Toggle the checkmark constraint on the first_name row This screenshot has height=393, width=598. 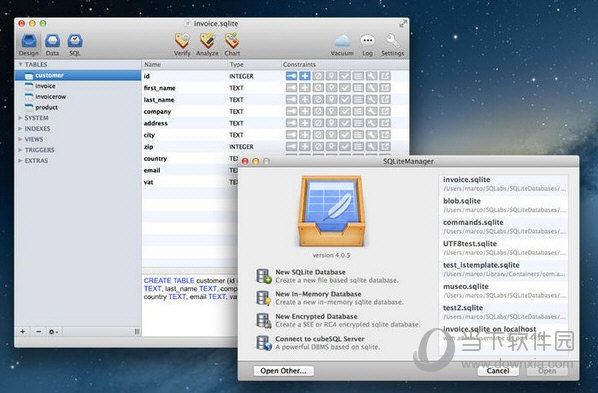(x=345, y=88)
